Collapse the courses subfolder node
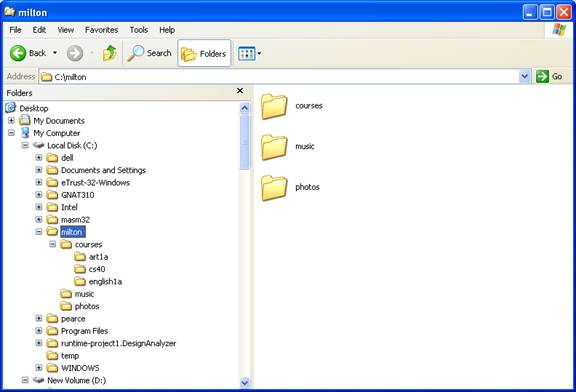 (53, 244)
